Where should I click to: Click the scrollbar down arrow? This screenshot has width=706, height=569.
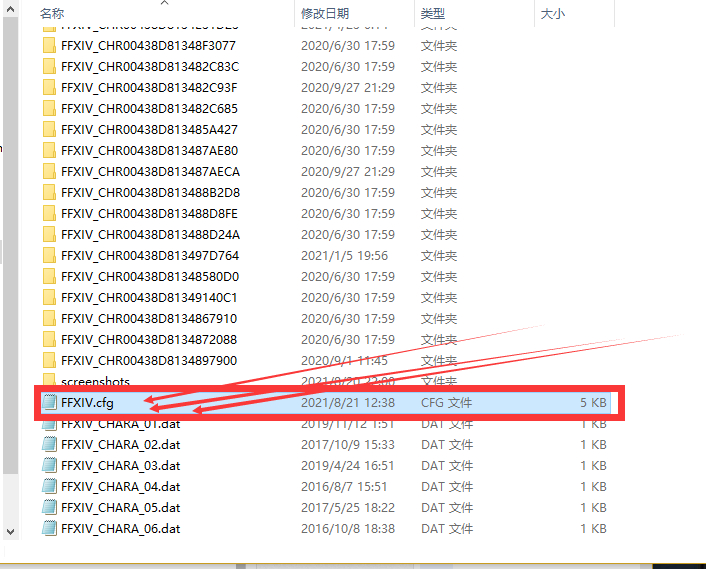[10, 532]
